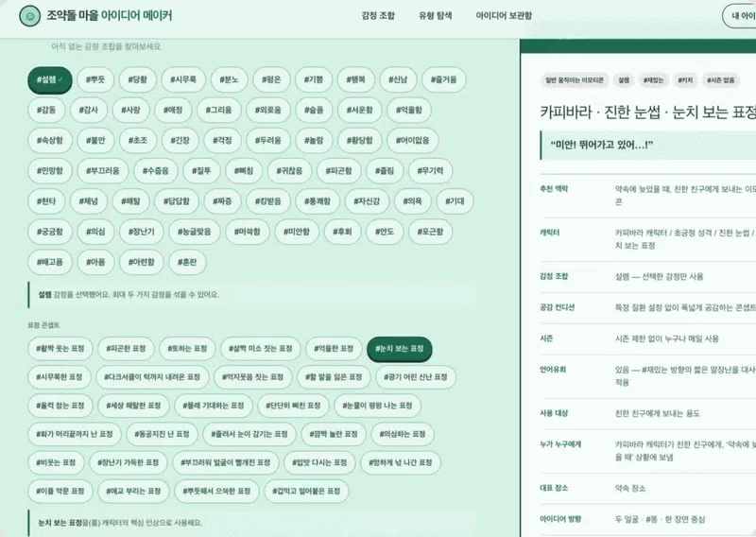Choose the #억울함 emotion chip
Viewport: 756px width, 537px height.
pos(409,110)
